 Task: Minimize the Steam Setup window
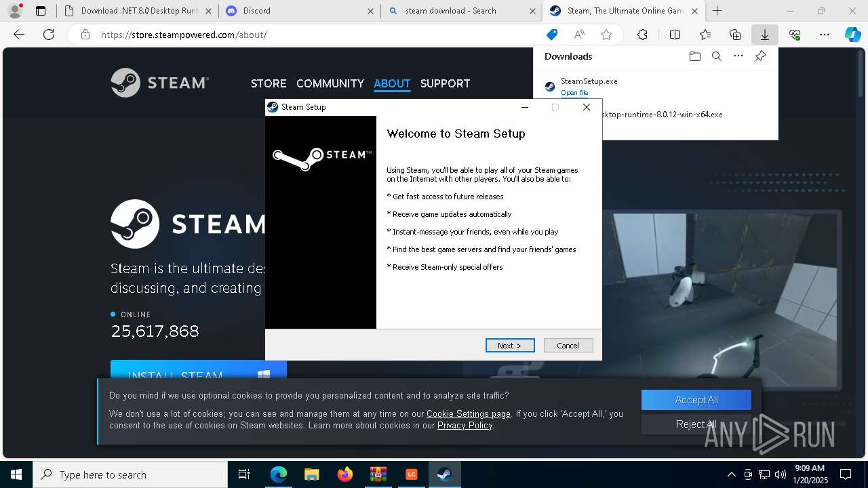point(525,107)
